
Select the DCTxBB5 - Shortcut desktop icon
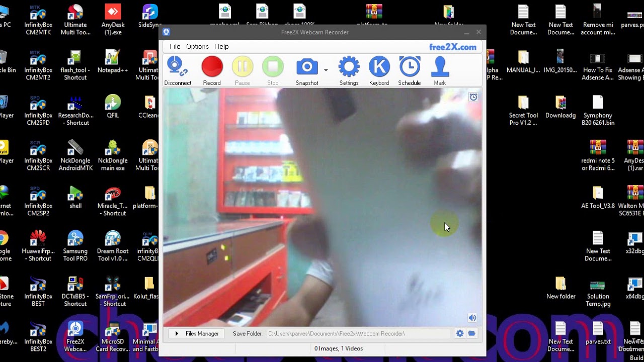(75, 292)
